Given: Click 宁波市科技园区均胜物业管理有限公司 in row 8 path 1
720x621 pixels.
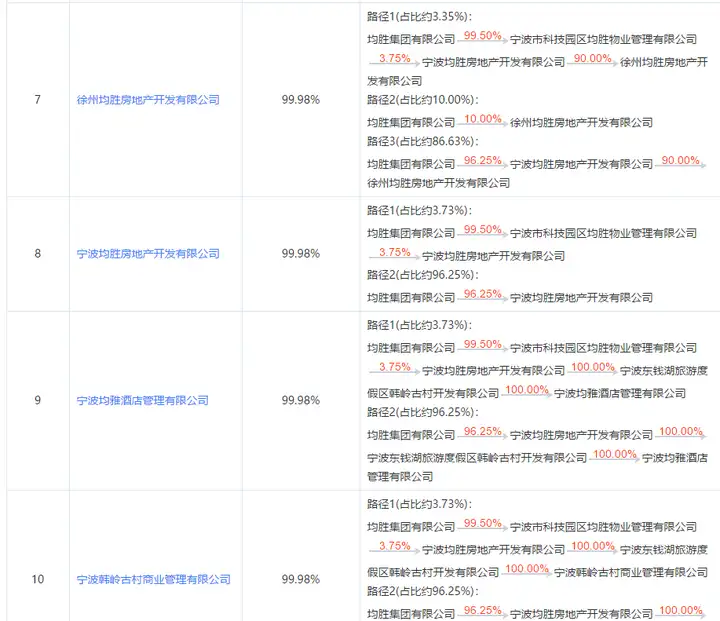Looking at the screenshot, I should [x=603, y=233].
